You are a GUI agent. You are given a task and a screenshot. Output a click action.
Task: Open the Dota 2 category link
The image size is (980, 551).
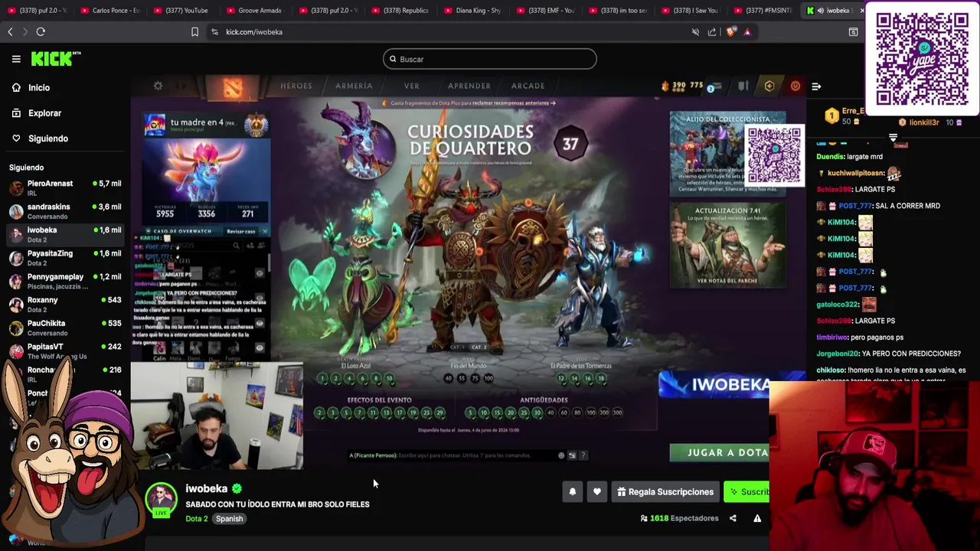point(196,519)
